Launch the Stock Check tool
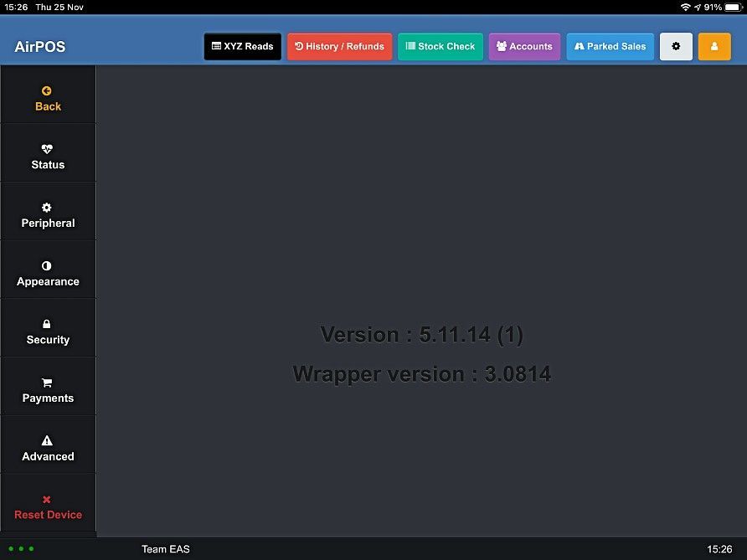This screenshot has width=747, height=560. [x=440, y=46]
